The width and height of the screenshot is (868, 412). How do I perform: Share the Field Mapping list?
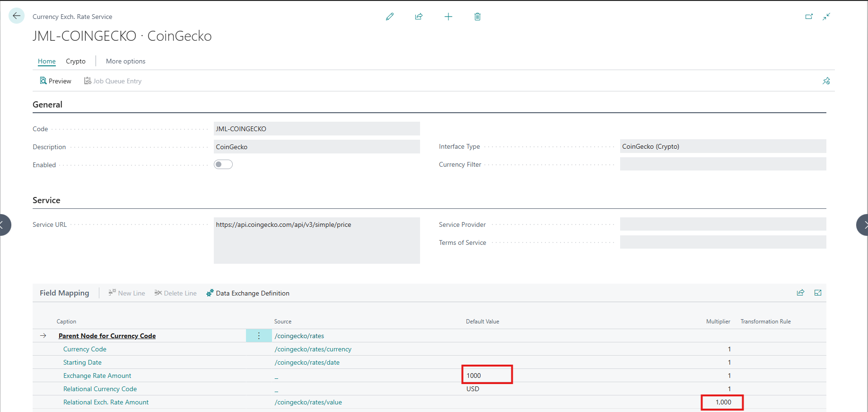(x=800, y=293)
